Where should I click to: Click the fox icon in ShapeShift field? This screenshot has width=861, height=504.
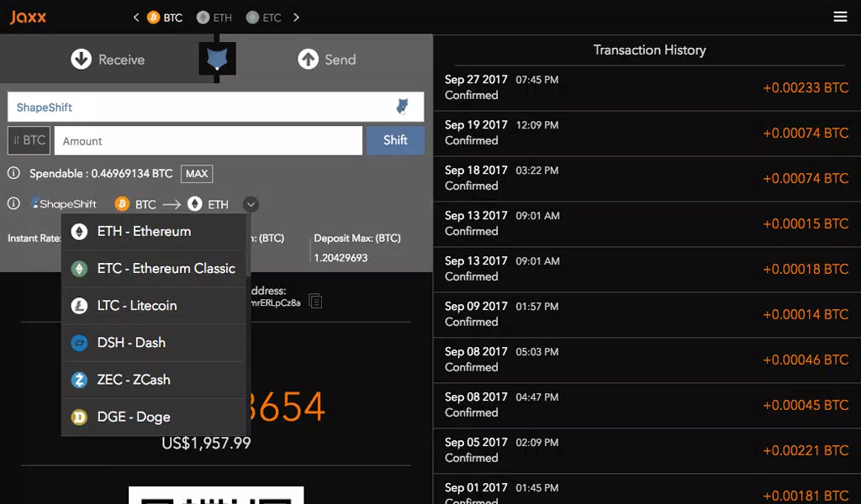pyautogui.click(x=403, y=107)
